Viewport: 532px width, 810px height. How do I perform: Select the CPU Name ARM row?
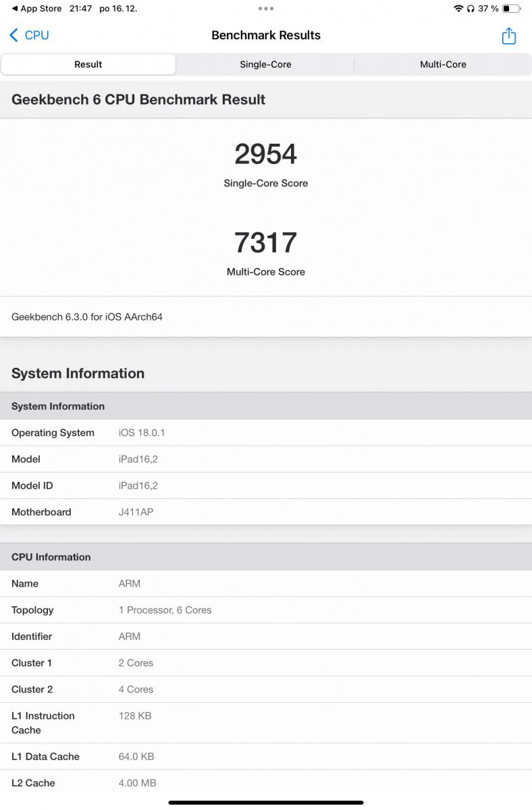[x=266, y=583]
